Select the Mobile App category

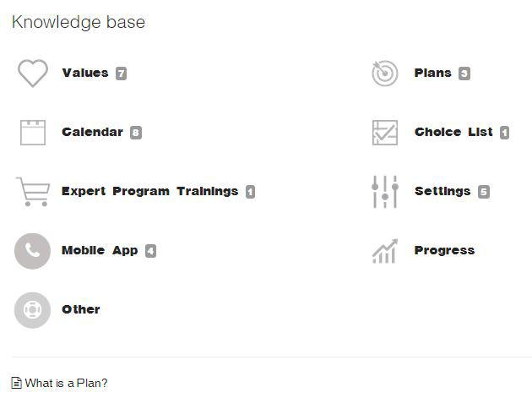pyautogui.click(x=100, y=250)
